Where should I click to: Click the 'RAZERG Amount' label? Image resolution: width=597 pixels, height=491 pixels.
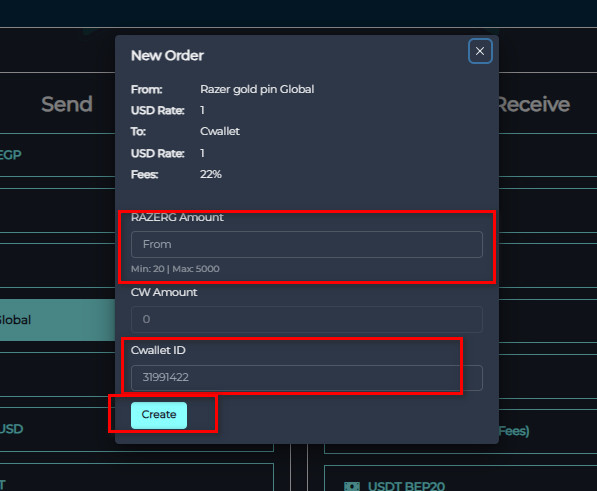coord(177,217)
